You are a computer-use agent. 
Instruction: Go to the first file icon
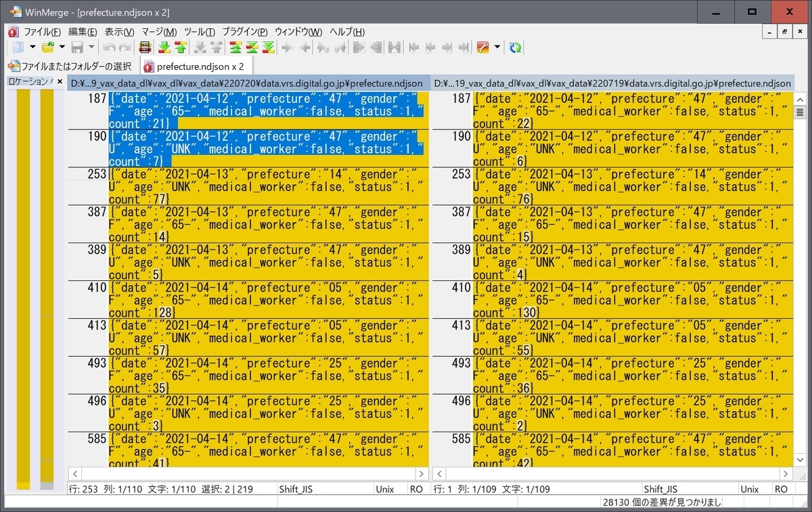point(414,47)
